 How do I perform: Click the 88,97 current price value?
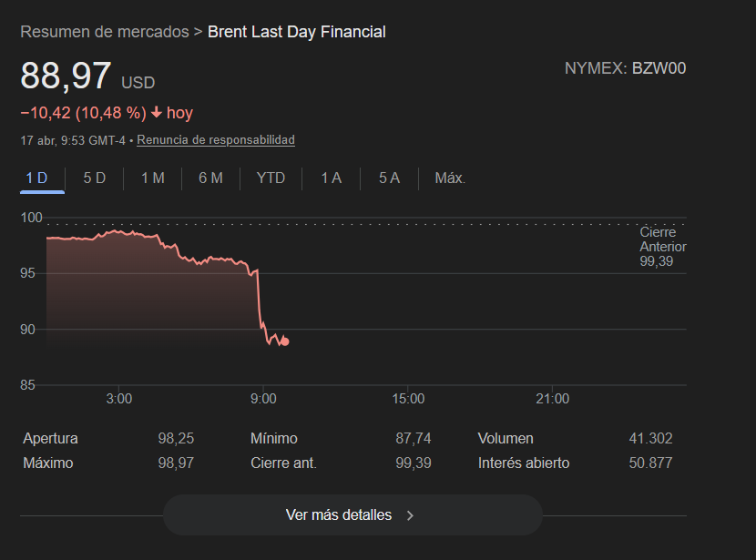point(66,76)
